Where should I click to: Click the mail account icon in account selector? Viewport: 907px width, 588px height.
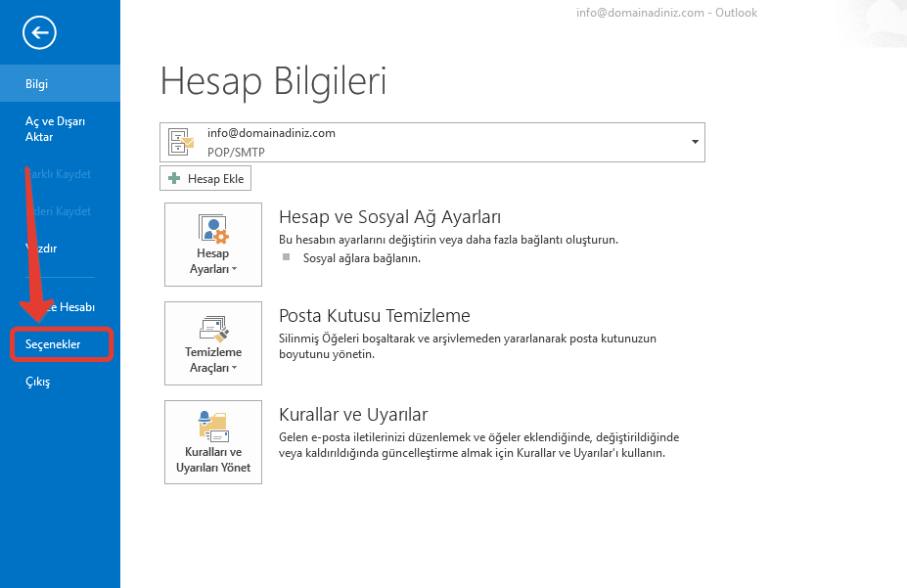click(x=182, y=142)
